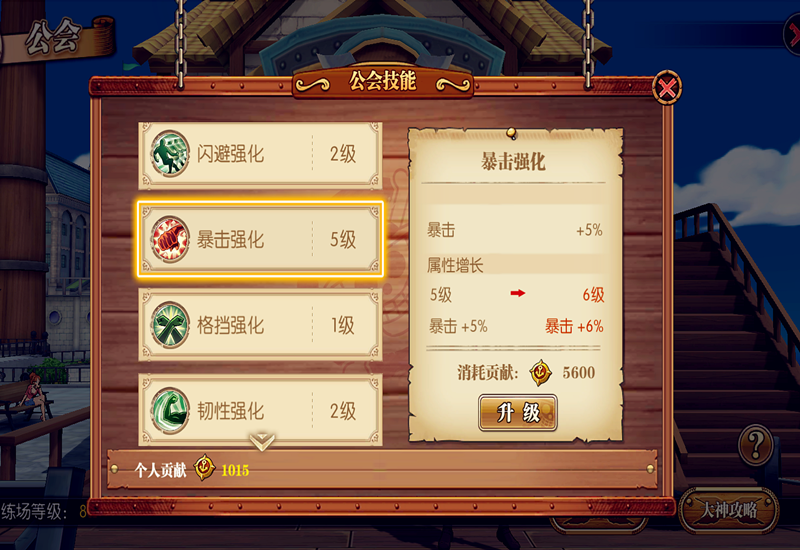
Task: Select the 格挡强化 1级 skill row
Action: pos(260,325)
